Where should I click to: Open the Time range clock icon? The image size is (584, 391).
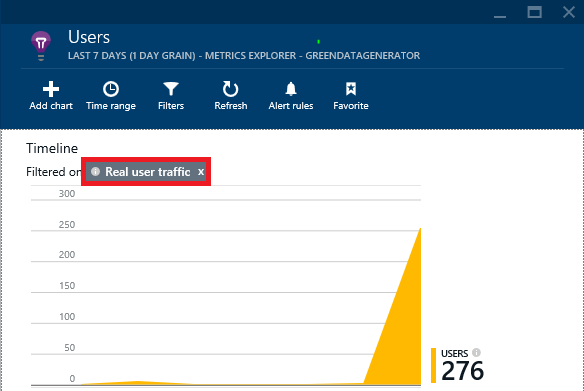[x=111, y=89]
